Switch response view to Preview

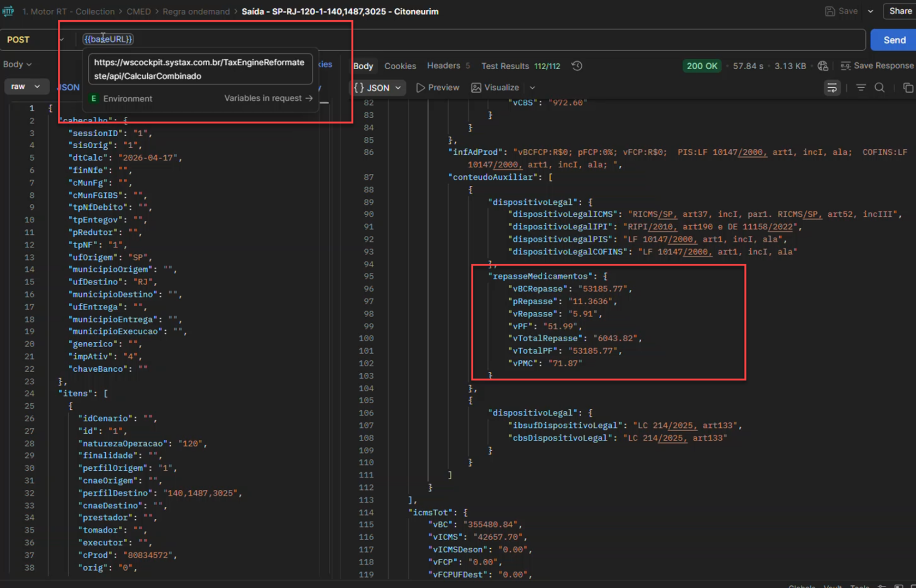tap(438, 88)
